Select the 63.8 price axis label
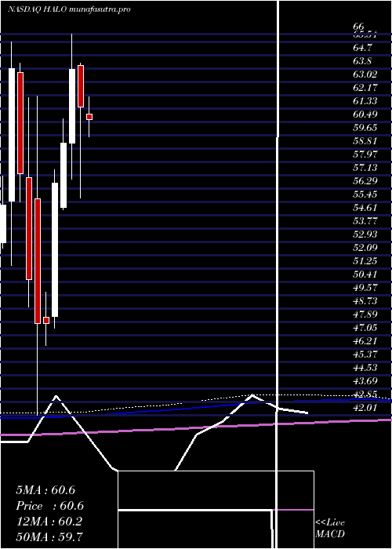Image resolution: width=392 pixels, height=549 pixels. click(362, 61)
